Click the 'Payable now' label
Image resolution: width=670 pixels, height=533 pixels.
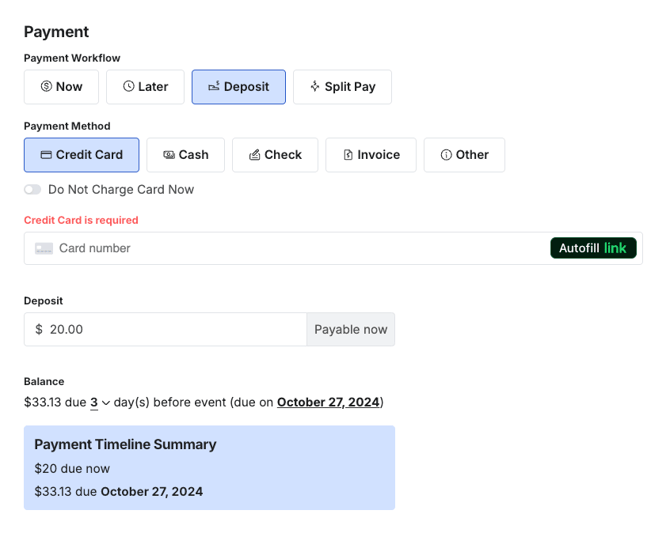coord(351,329)
